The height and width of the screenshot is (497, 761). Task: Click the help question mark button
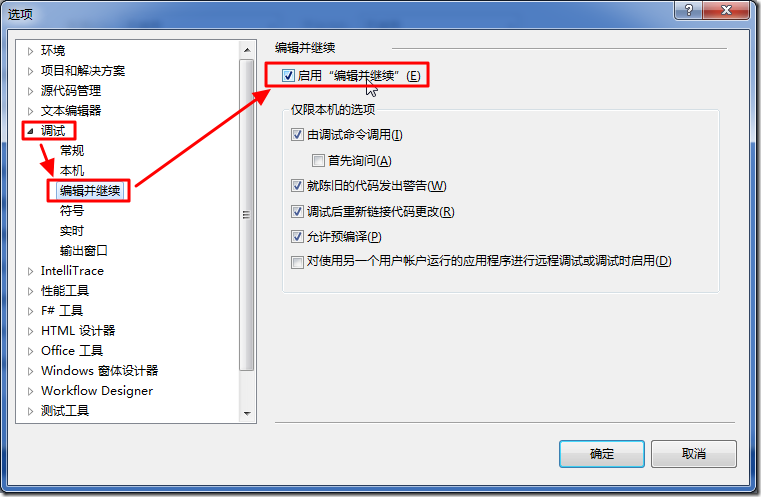(688, 10)
